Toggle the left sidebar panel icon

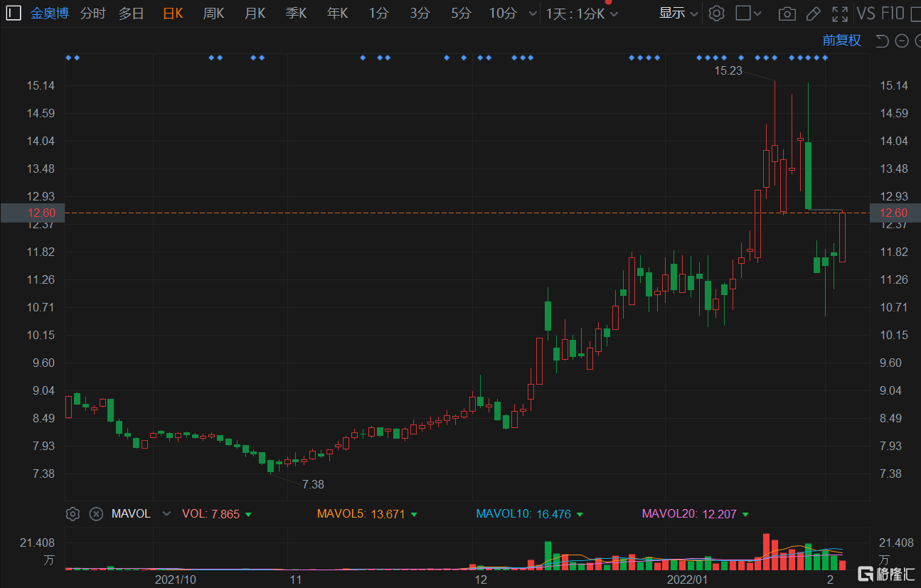(14, 13)
